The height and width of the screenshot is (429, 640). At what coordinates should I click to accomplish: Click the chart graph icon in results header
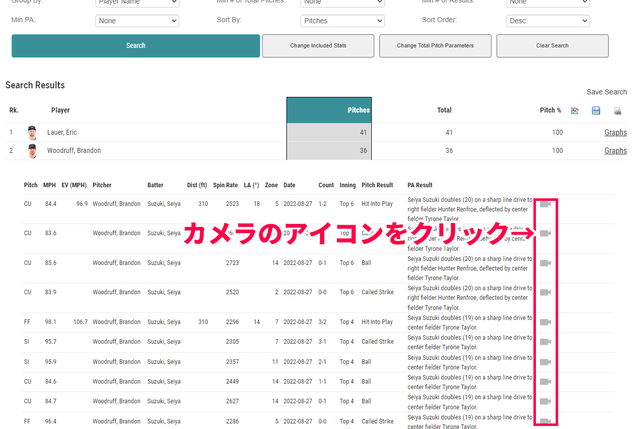(575, 111)
